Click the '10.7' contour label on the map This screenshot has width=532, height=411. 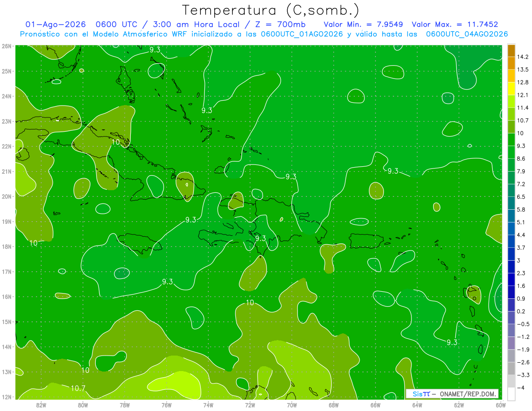coord(78,388)
